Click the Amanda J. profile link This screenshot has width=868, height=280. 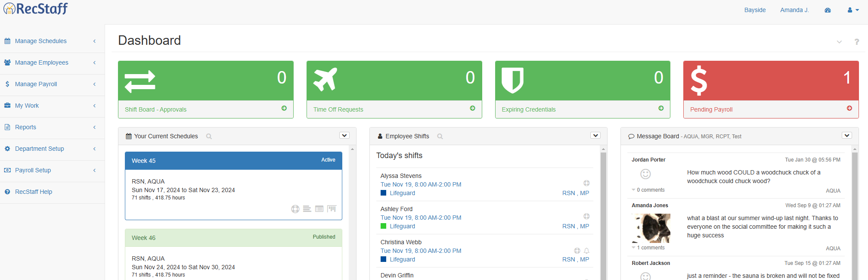[794, 10]
